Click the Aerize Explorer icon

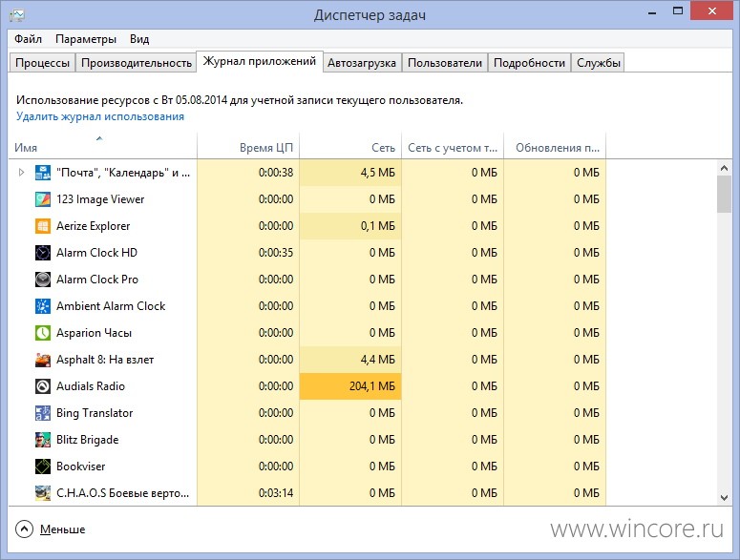(43, 226)
